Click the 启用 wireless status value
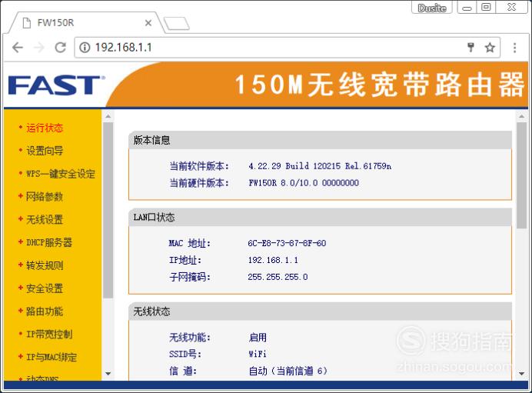532x393 pixels. click(x=258, y=338)
